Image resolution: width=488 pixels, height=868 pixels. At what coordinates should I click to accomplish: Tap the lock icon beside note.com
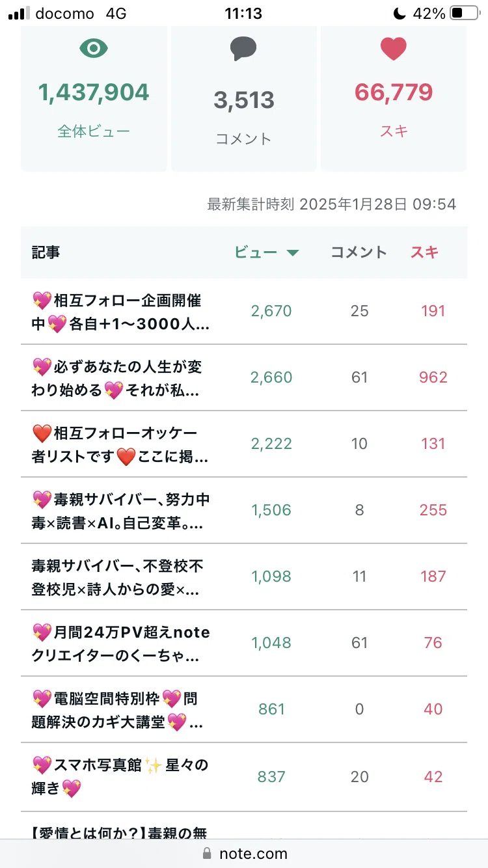click(208, 853)
